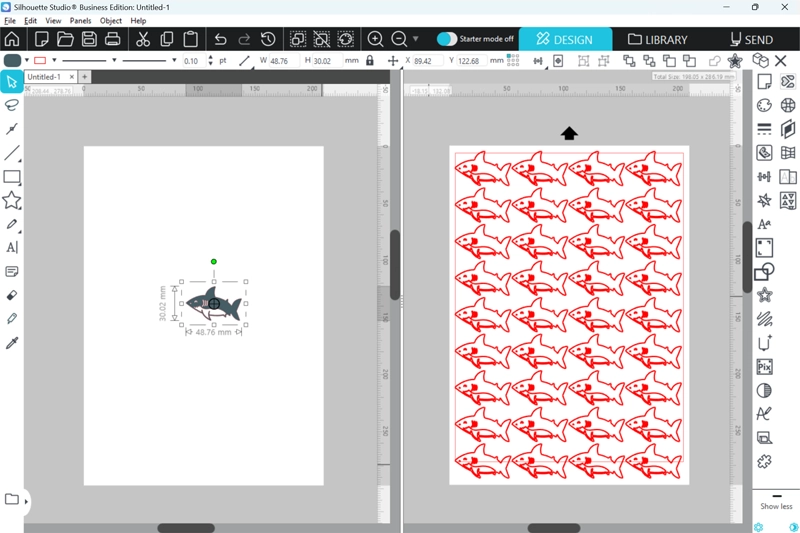The image size is (800, 533).
Task: Select the Knife tool
Action: 12,129
